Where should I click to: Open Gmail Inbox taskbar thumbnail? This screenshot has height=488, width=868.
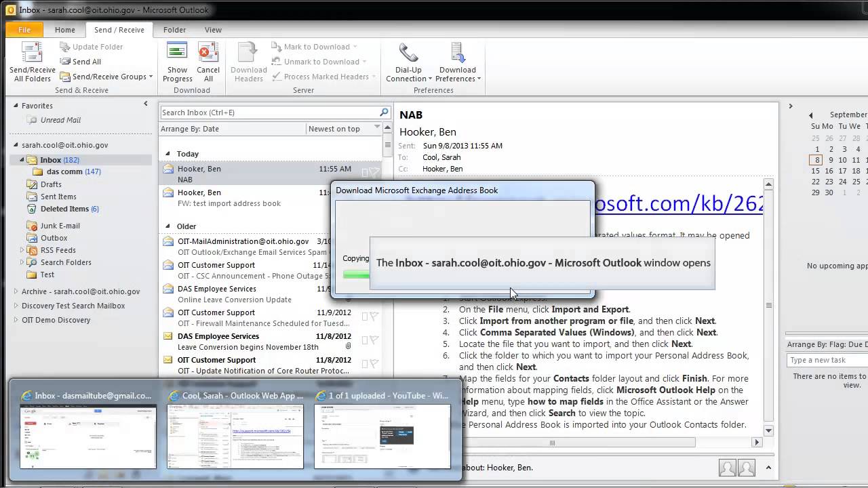87,431
